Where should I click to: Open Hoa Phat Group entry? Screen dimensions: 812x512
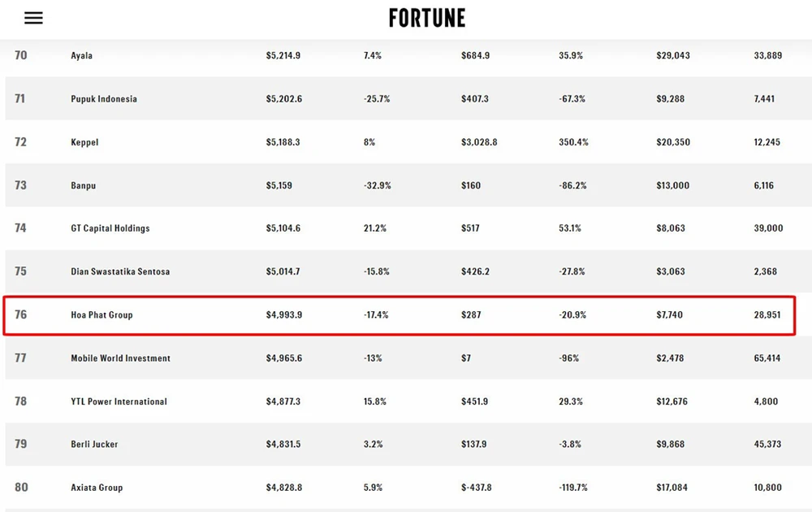pyautogui.click(x=101, y=315)
